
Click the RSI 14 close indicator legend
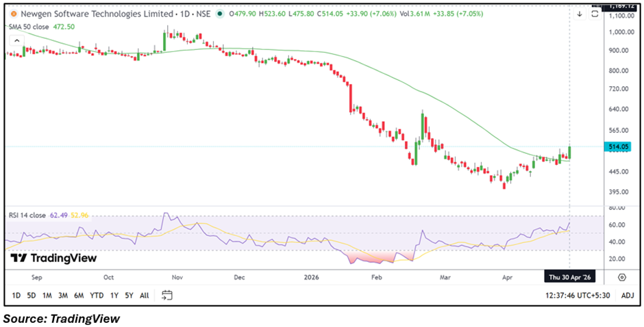pos(27,215)
